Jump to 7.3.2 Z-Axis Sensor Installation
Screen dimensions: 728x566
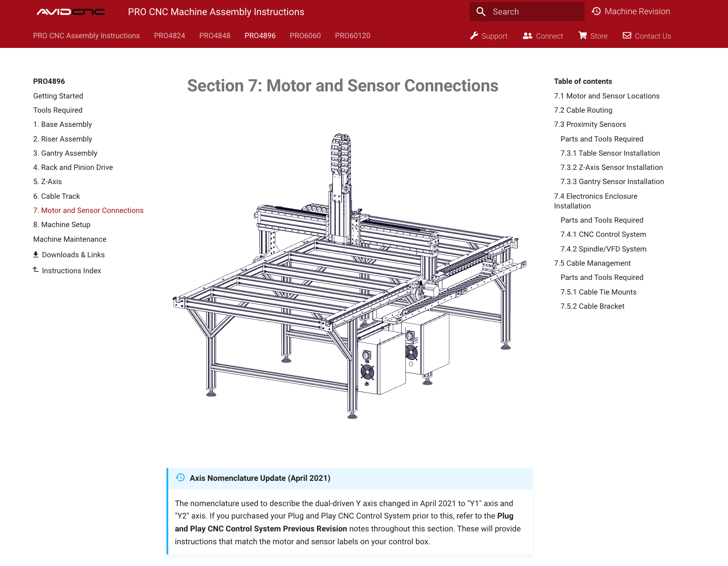click(612, 167)
